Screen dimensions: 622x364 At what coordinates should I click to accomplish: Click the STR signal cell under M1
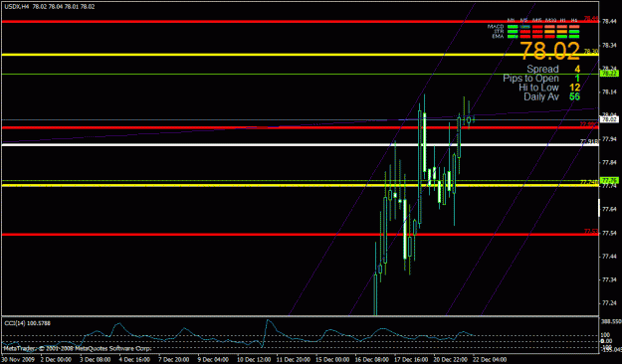pos(513,31)
